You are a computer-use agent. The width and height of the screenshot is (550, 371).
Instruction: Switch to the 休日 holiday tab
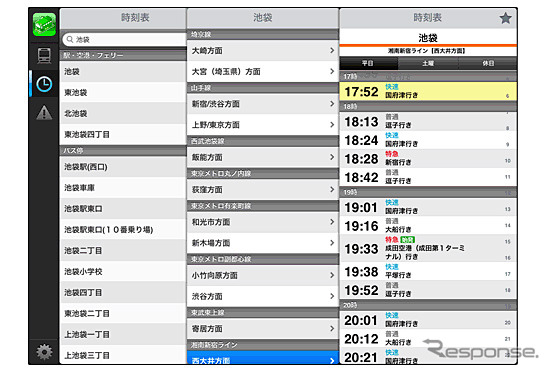tap(488, 63)
